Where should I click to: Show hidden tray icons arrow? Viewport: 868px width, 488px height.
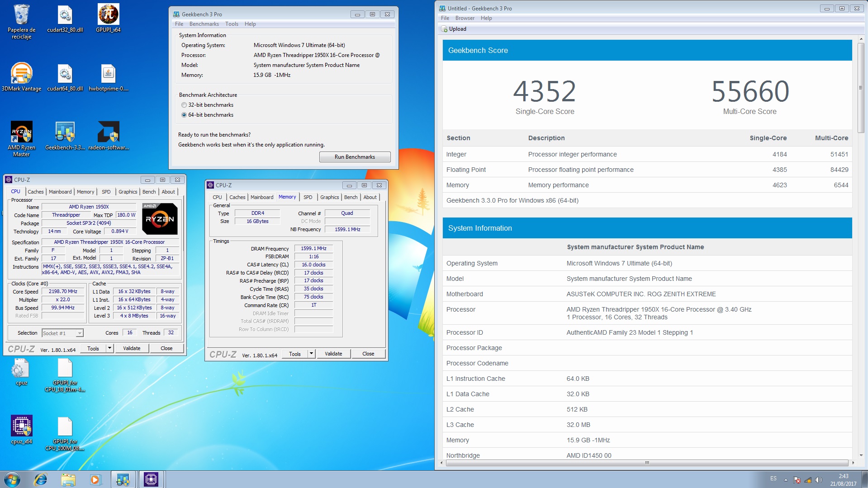coord(786,480)
